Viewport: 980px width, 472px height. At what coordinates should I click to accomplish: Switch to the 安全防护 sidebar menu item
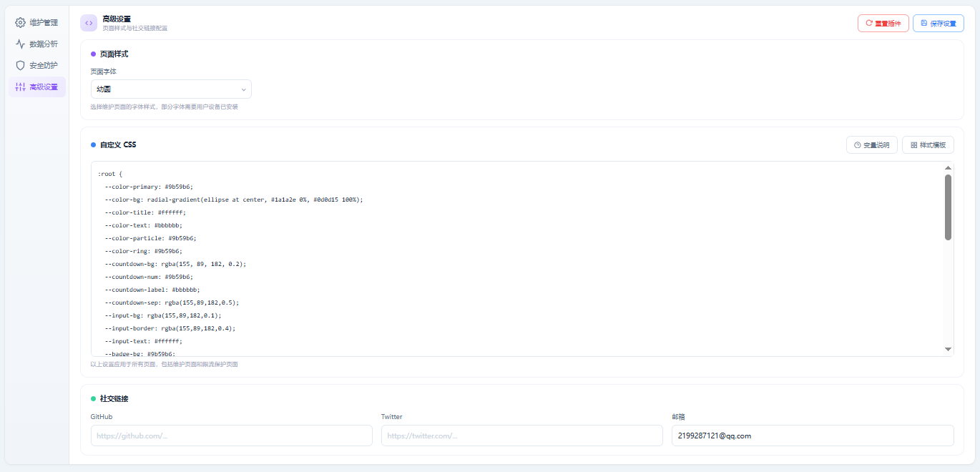point(43,66)
